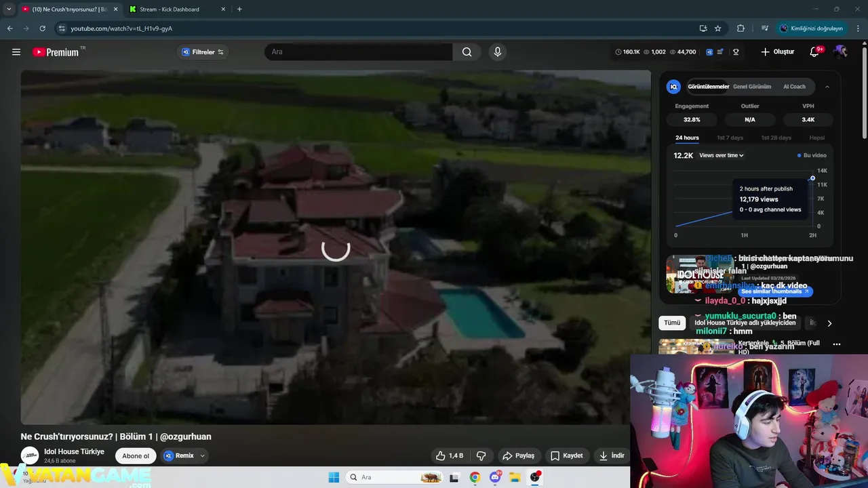
Task: Select the Hepsi range tab
Action: pos(816,138)
